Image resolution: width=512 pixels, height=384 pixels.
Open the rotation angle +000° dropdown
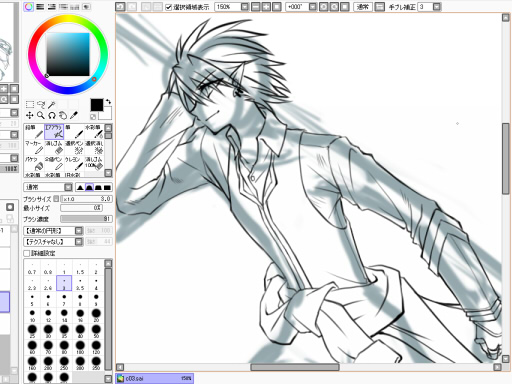[313, 7]
